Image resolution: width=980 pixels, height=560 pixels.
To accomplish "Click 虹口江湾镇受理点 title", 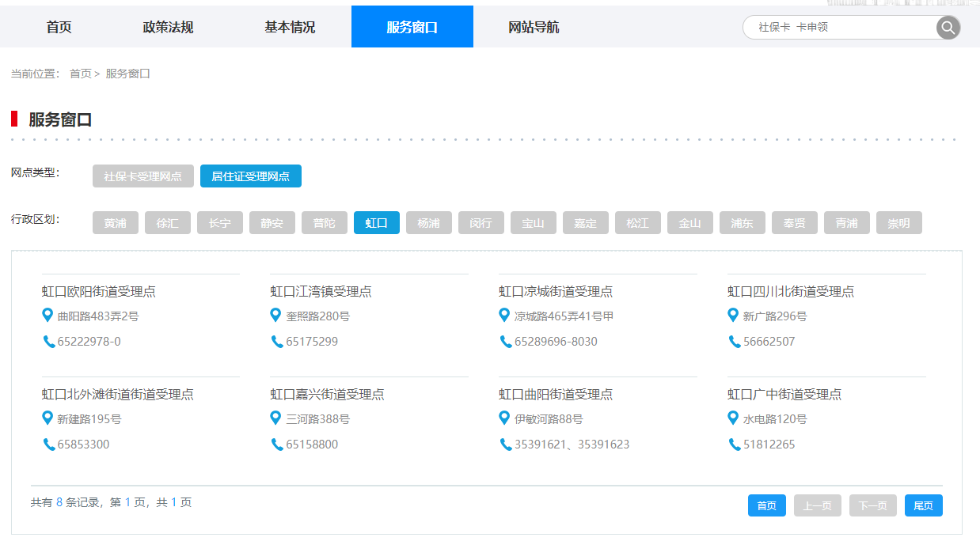I will [x=321, y=291].
